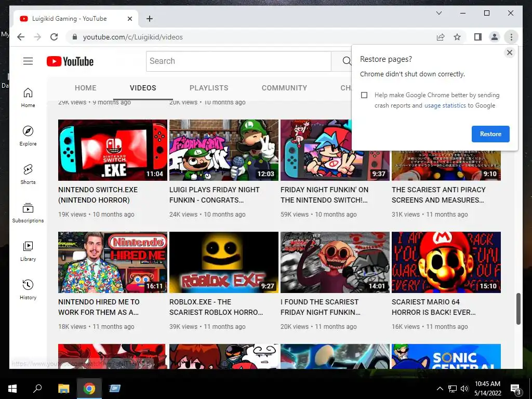This screenshot has height=399, width=532.
Task: Open the Roblox.EXE video thumbnail
Action: tap(223, 262)
